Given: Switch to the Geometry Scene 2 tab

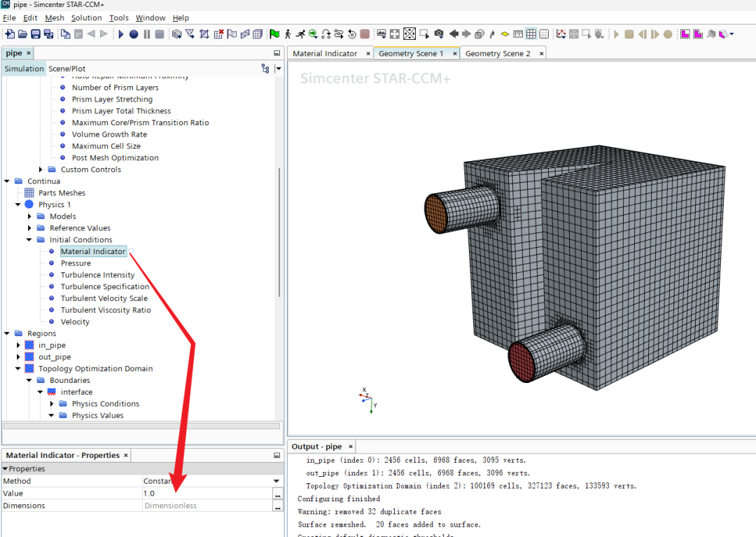Looking at the screenshot, I should (x=498, y=53).
